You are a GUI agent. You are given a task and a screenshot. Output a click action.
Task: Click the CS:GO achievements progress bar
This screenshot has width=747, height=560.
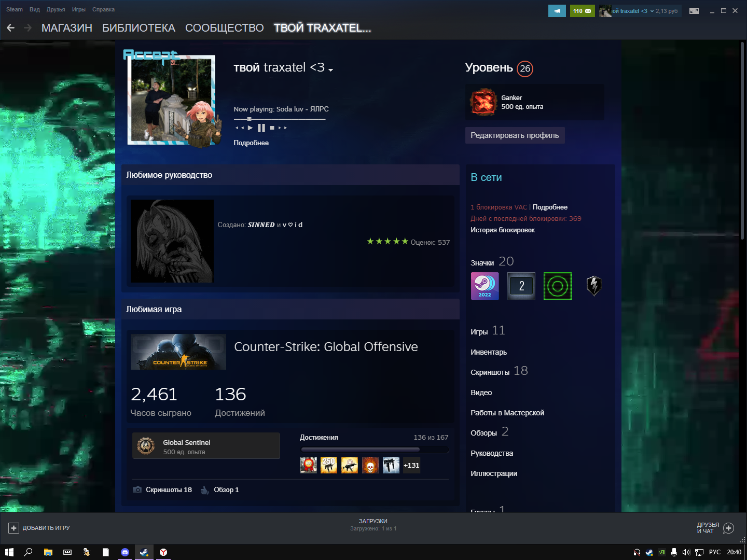375,450
